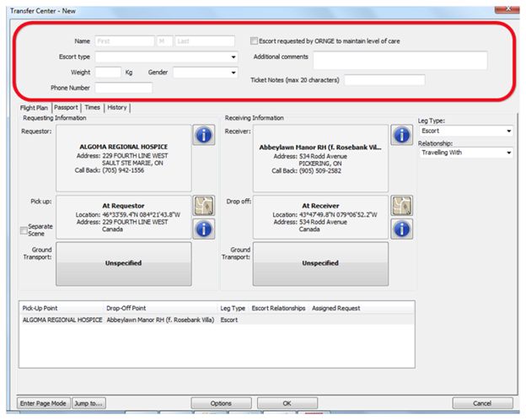Open the Leg Type dropdown
Viewport: 526px width, 420px height.
pos(508,131)
